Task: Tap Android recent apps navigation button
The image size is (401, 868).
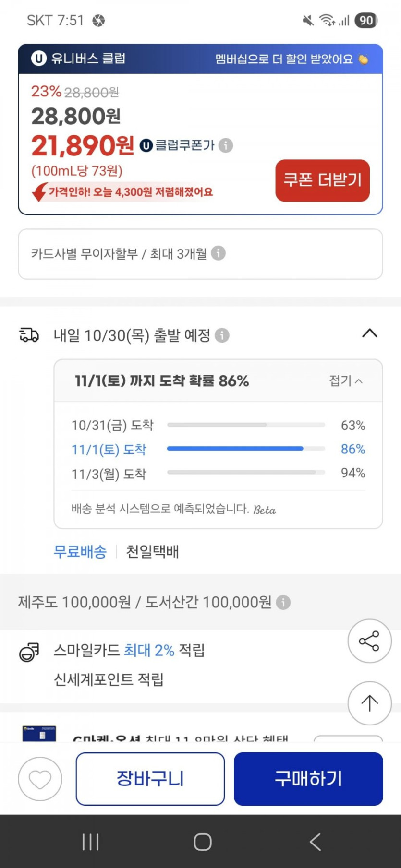Action: (x=90, y=842)
